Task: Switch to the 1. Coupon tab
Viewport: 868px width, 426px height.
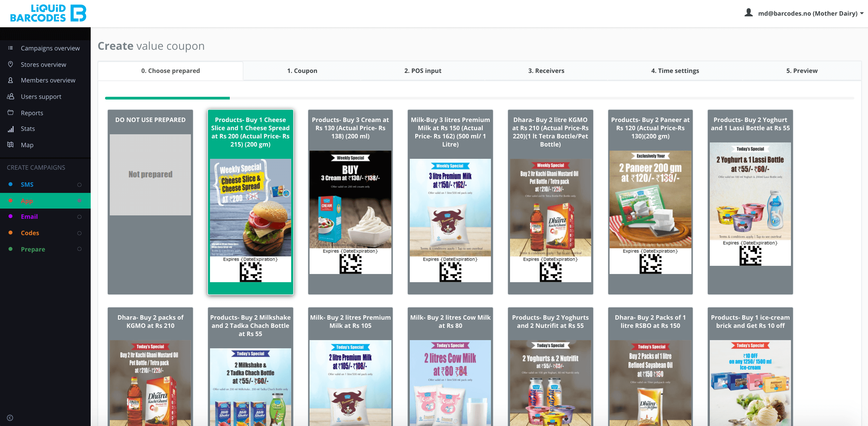Action: (x=302, y=71)
